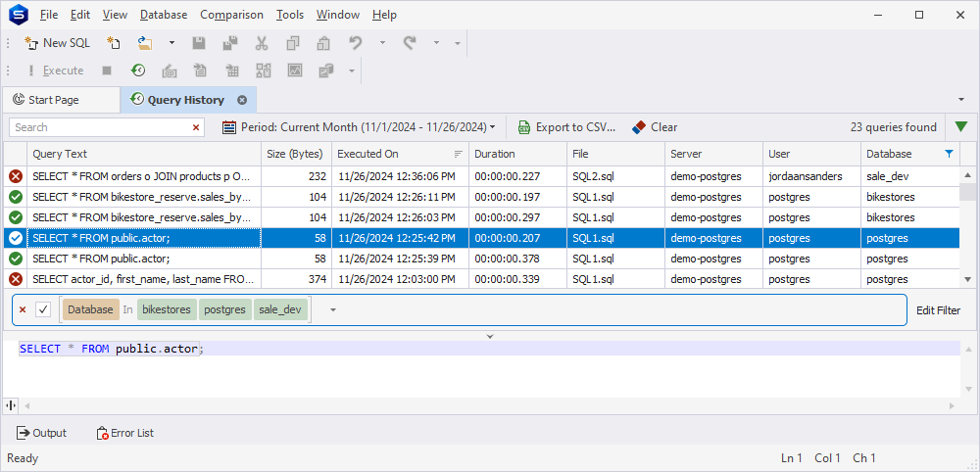Open the filter history dropdown arrow

[x=332, y=309]
